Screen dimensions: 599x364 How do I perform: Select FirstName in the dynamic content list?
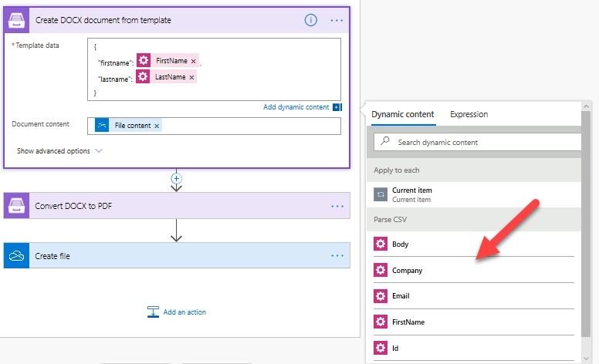point(474,322)
